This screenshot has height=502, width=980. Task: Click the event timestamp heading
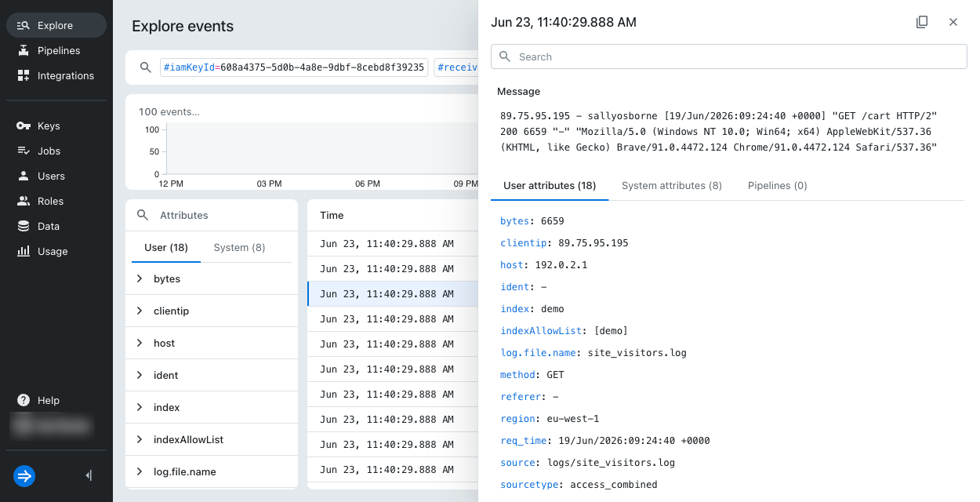(564, 22)
